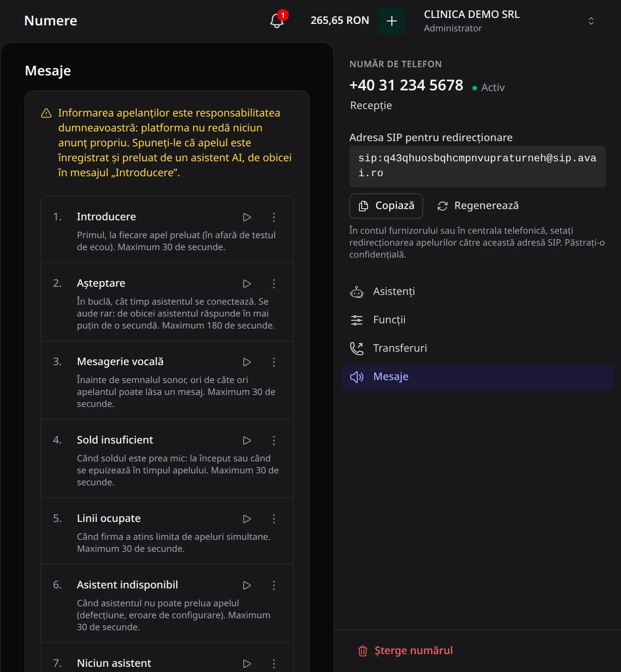Viewport: 621px width, 672px height.
Task: Add funds with the plus button
Action: tap(392, 21)
